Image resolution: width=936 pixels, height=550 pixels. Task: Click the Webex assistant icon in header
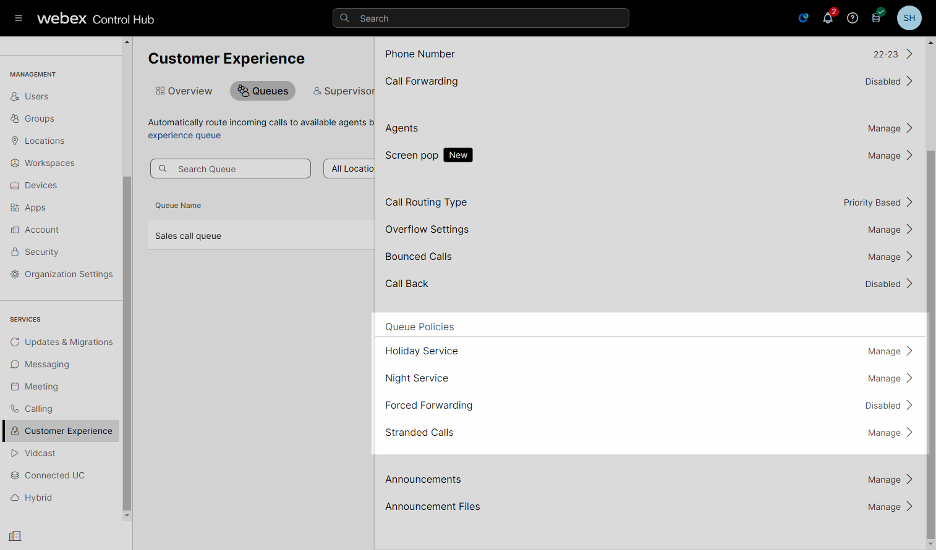click(803, 18)
